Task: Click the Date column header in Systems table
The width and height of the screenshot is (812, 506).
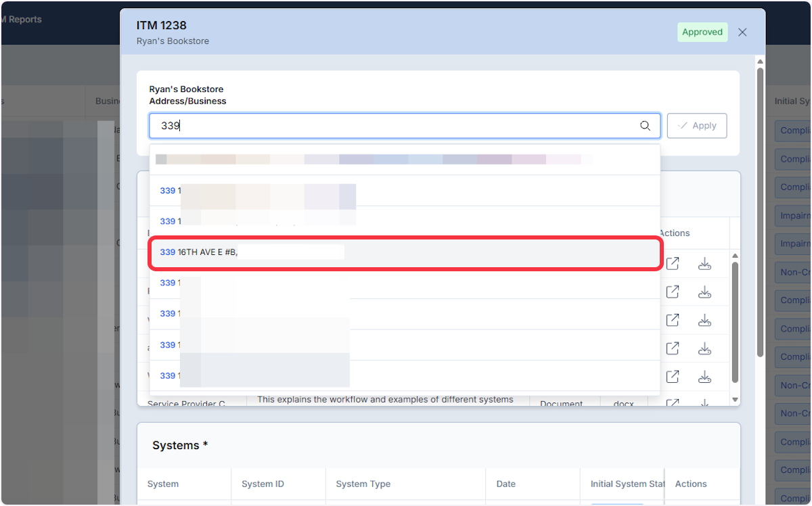Action: tap(505, 484)
